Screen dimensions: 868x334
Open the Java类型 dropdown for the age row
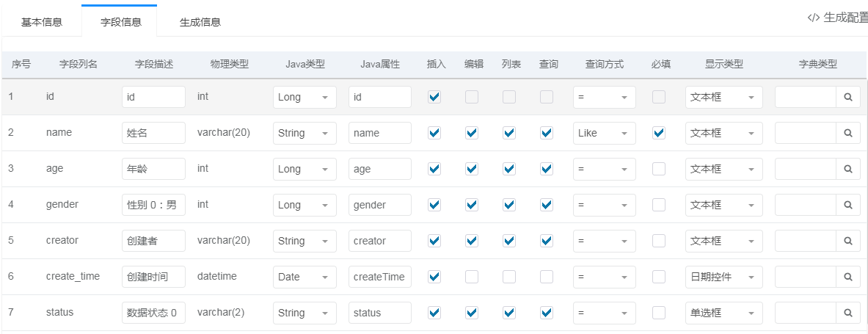(x=304, y=169)
